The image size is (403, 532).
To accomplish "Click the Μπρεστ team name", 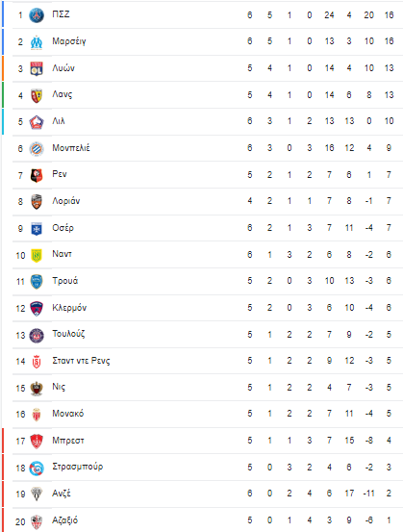I will 68,441.
